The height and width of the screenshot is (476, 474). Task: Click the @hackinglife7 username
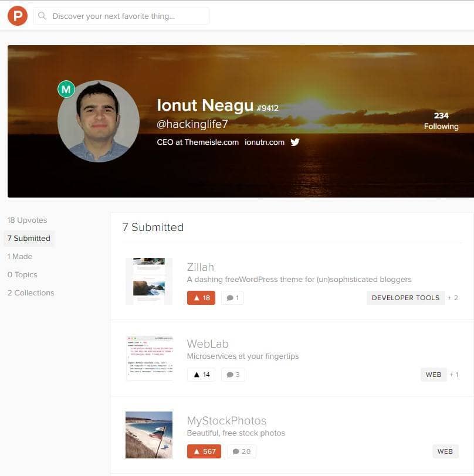pyautogui.click(x=192, y=124)
